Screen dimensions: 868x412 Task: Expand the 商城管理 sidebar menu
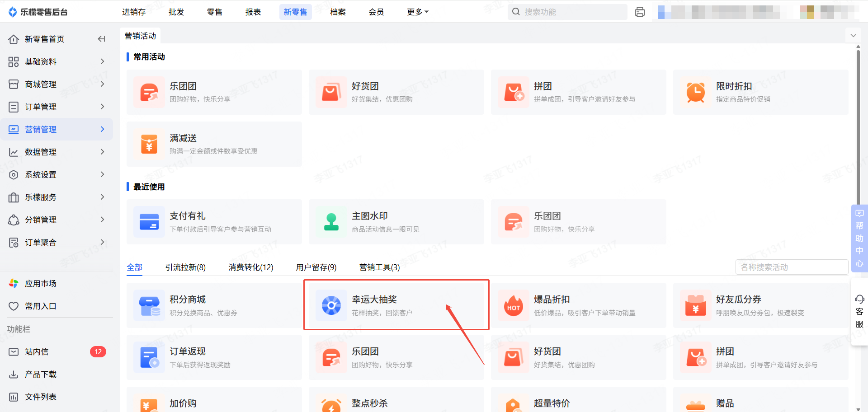57,84
